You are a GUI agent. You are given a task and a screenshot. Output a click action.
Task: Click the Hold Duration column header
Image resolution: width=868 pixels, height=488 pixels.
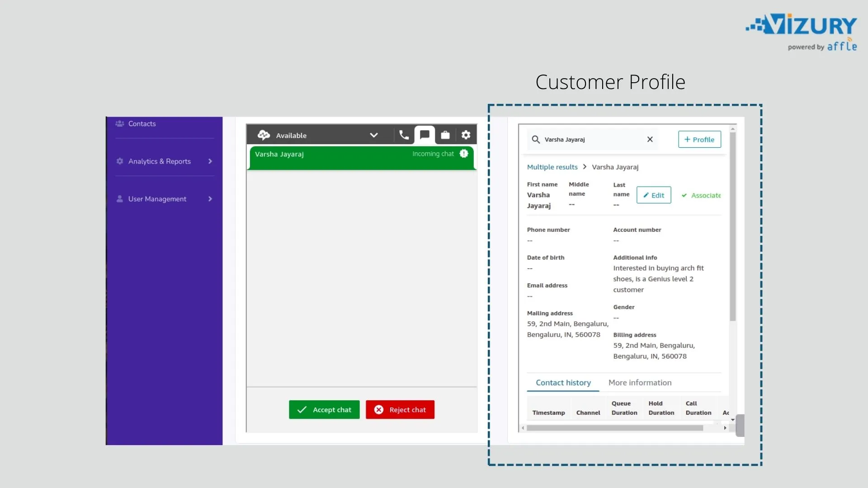click(661, 408)
